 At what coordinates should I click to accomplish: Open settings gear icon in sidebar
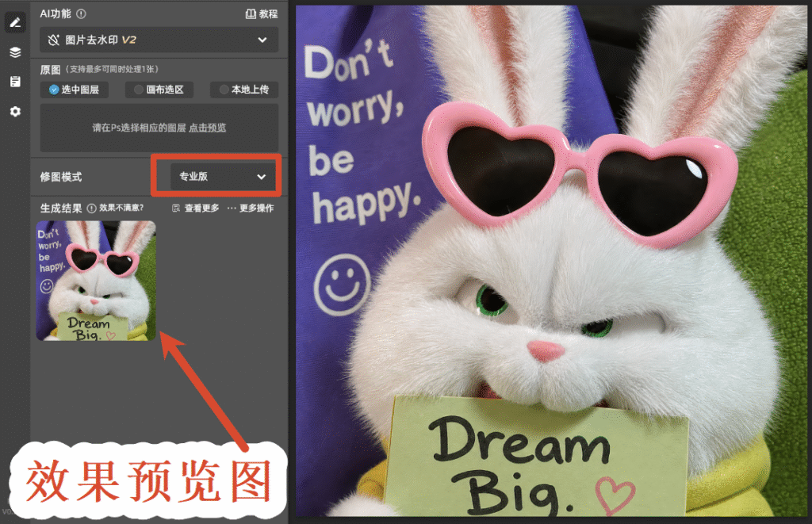[15, 111]
